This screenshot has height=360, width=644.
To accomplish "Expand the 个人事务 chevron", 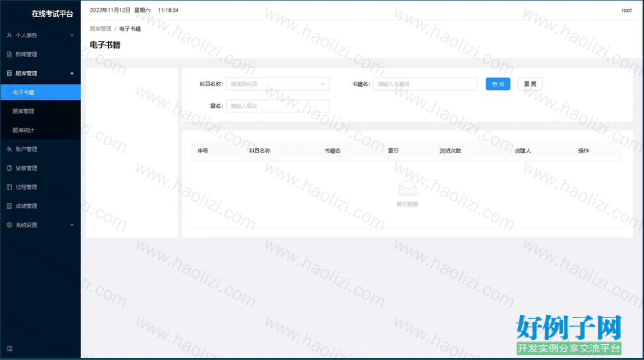I will (x=72, y=35).
